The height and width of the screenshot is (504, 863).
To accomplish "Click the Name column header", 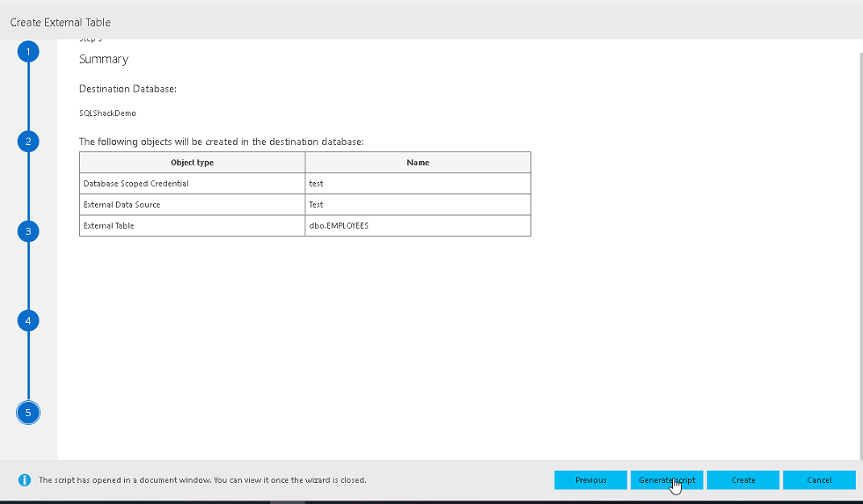I will pos(417,163).
